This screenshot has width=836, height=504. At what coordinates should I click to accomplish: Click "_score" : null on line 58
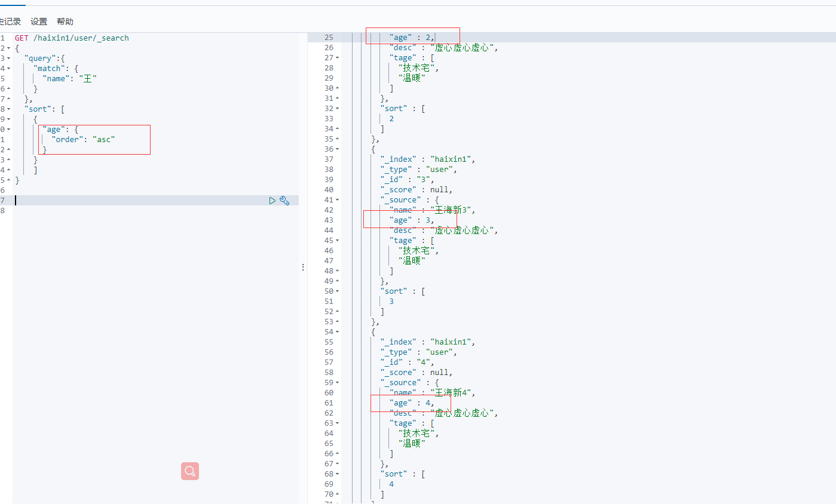[x=416, y=373]
